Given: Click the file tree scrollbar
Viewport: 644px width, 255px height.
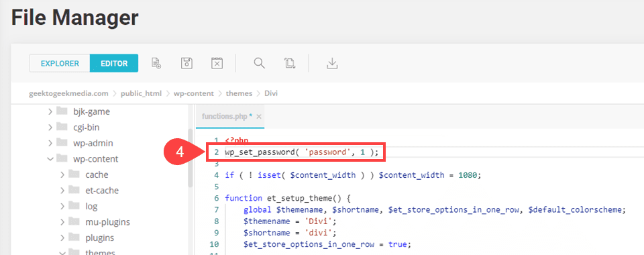Looking at the screenshot, I should pos(190,158).
